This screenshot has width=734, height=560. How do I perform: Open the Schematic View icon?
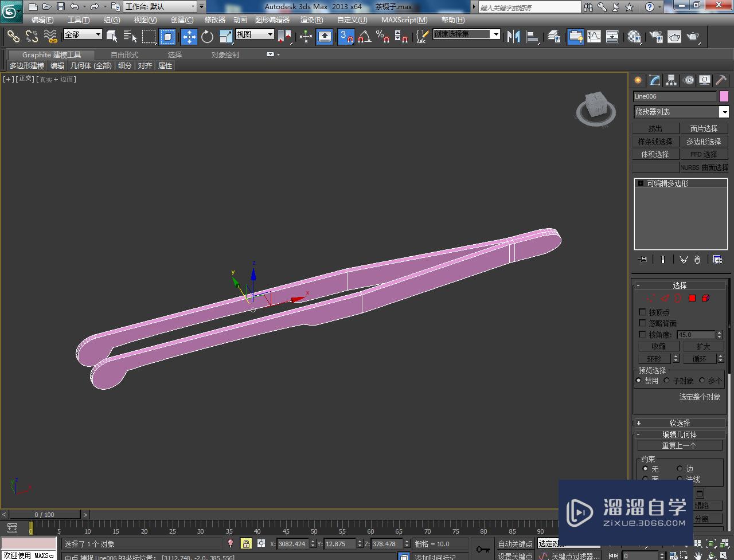point(612,37)
